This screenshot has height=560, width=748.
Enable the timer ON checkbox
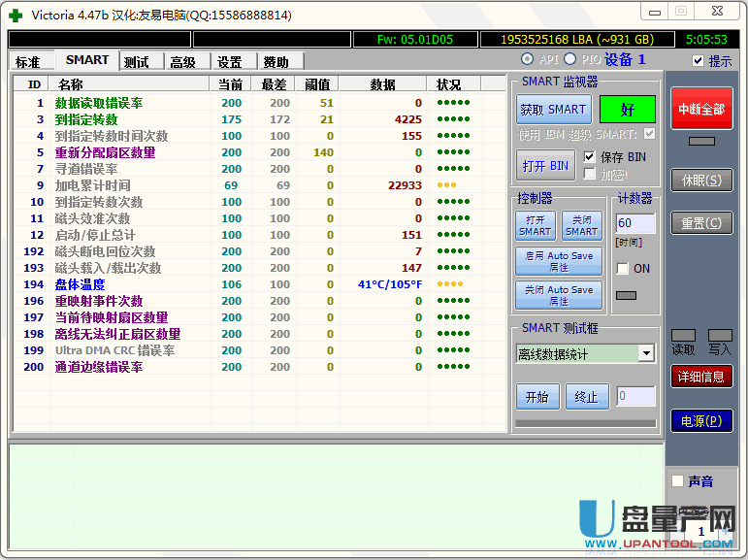click(622, 269)
